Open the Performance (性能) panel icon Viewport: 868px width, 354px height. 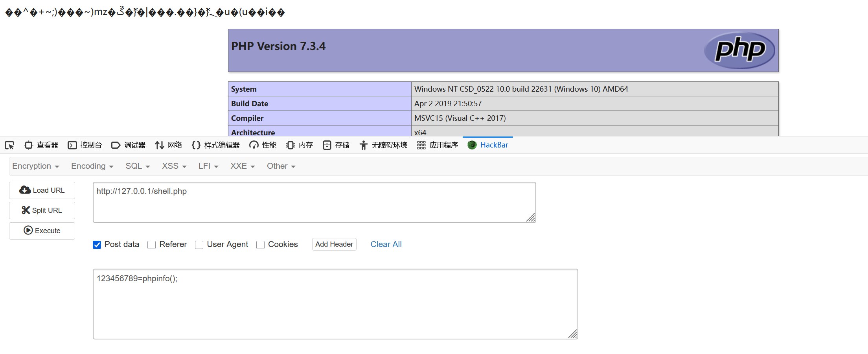click(254, 145)
